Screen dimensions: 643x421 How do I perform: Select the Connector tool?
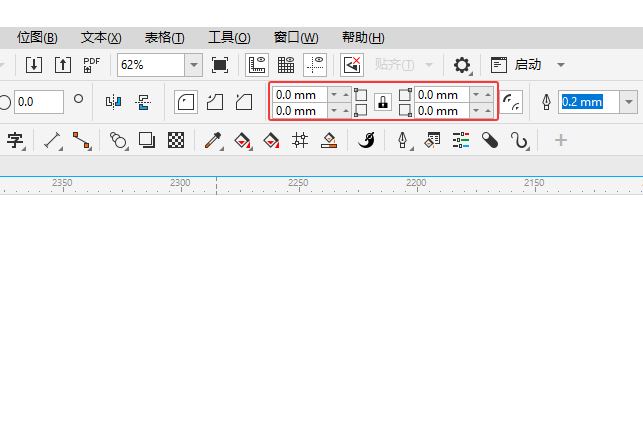[x=82, y=140]
